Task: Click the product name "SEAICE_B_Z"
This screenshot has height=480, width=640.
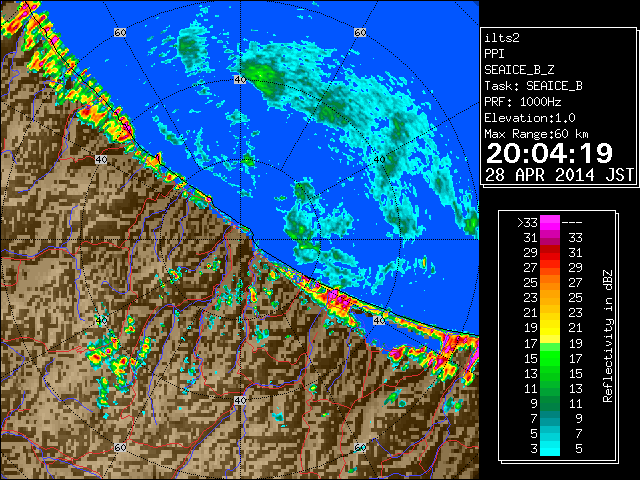Action: point(519,70)
